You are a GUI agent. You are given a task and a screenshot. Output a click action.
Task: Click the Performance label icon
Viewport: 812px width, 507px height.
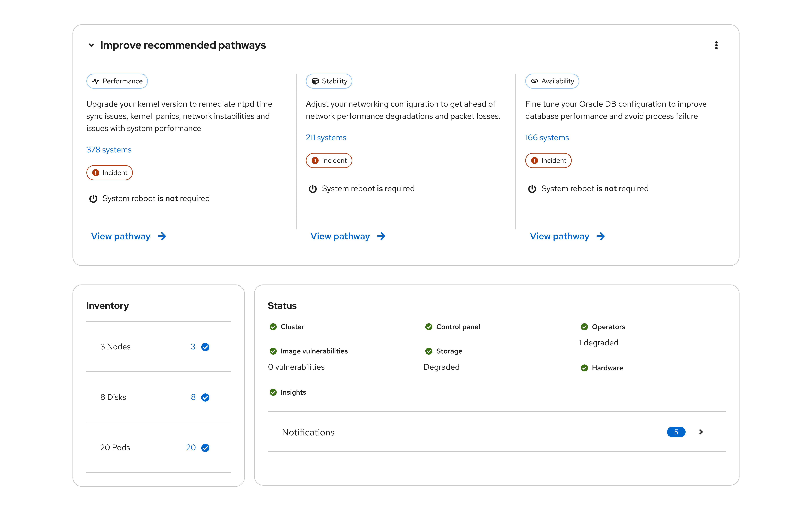tap(96, 81)
